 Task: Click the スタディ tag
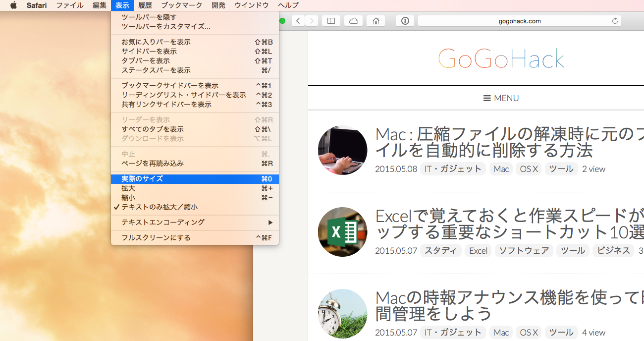[441, 251]
